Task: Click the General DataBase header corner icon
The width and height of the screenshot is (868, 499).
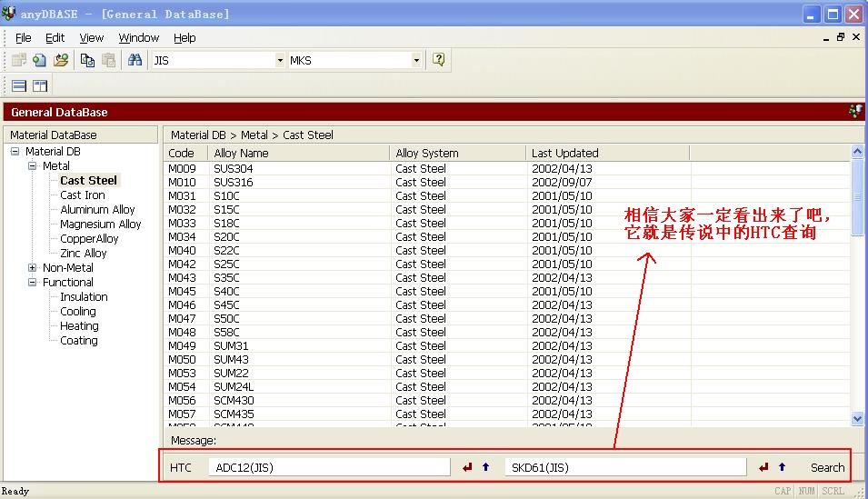Action: (x=855, y=111)
